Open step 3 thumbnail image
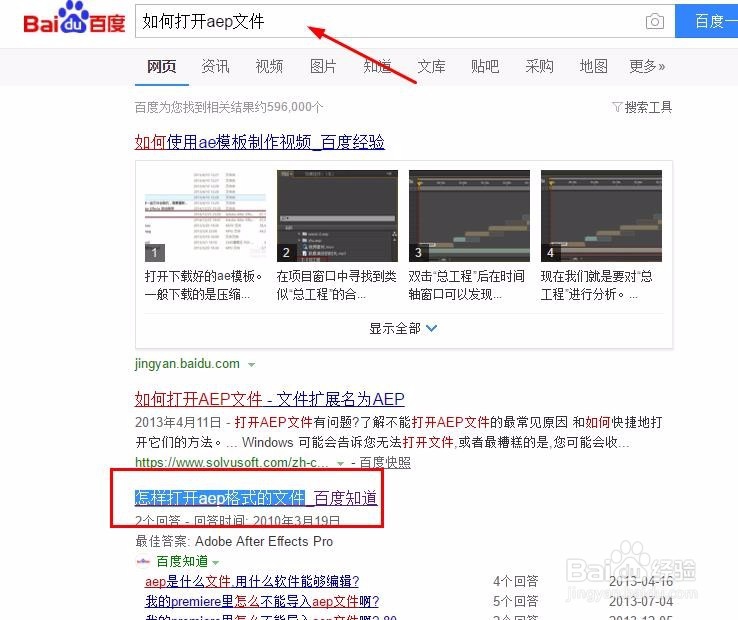 (x=469, y=216)
